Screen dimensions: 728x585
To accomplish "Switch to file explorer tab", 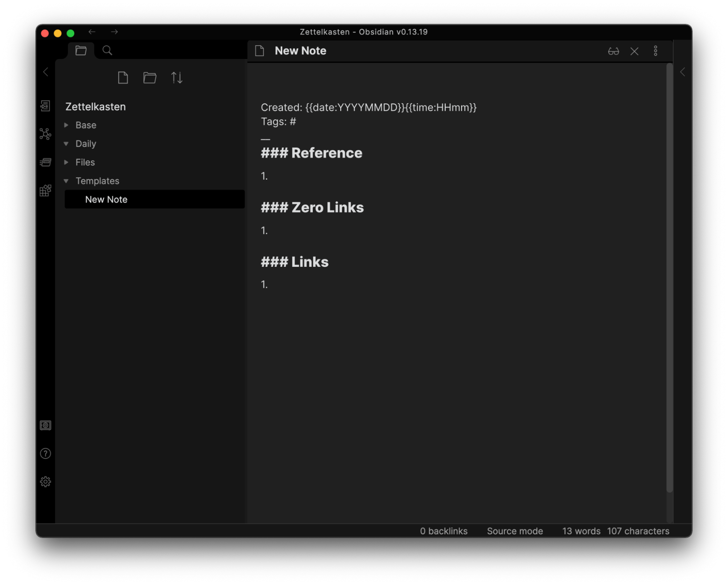I will tap(81, 50).
